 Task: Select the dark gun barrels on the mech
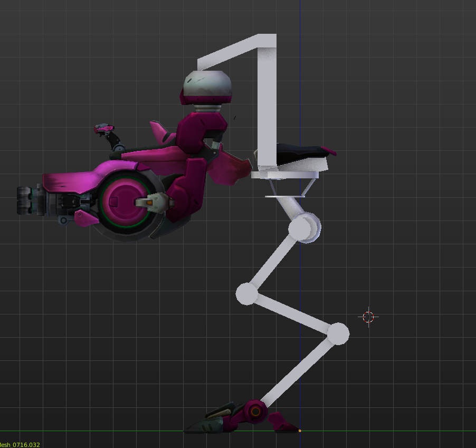click(25, 201)
